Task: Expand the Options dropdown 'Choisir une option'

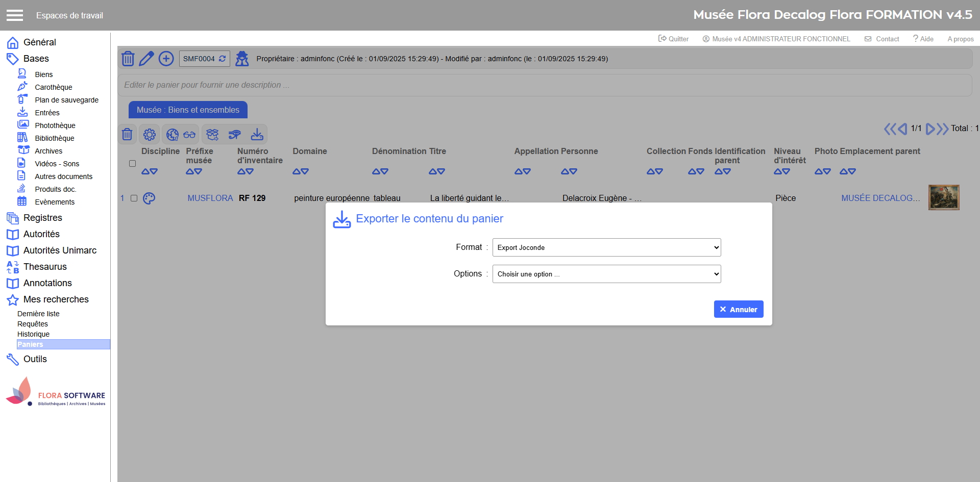Action: [606, 274]
